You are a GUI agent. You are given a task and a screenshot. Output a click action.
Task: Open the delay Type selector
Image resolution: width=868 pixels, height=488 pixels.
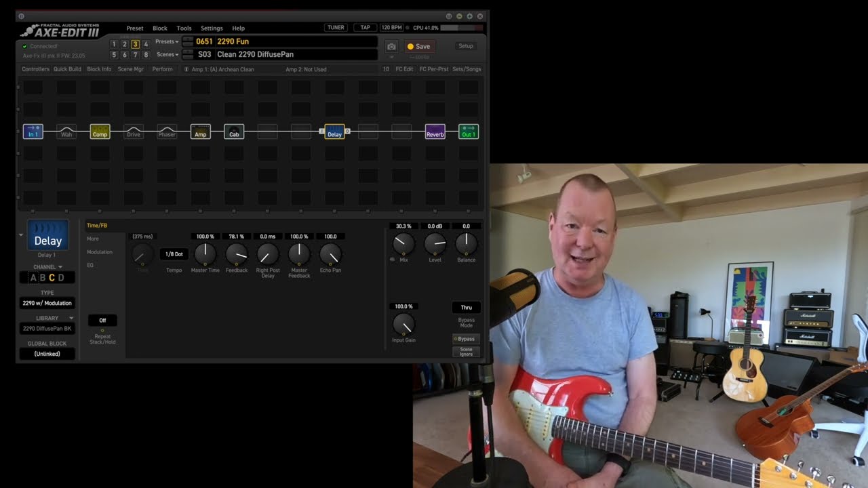point(47,303)
